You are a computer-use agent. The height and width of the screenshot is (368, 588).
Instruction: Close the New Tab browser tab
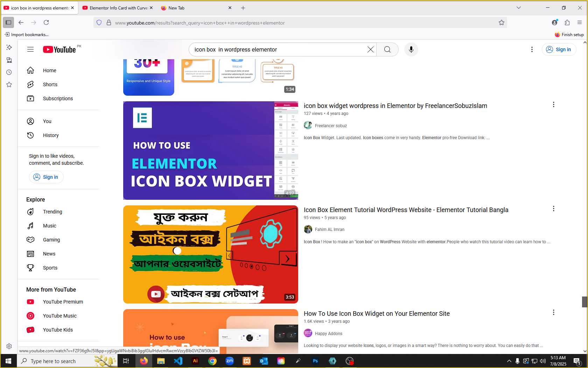coord(230,8)
